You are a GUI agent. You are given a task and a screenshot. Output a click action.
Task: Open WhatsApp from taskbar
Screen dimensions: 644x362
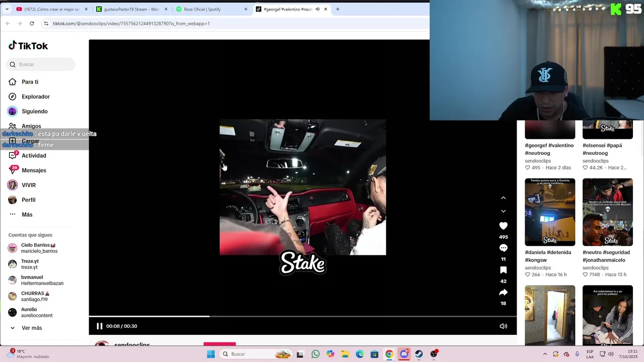[315, 354]
